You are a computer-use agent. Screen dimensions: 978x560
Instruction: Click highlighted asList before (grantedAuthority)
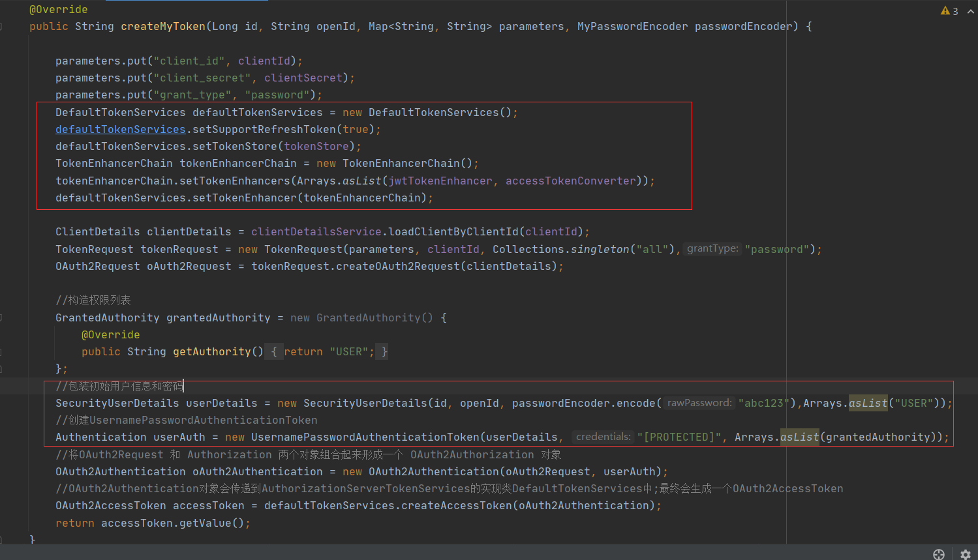800,437
